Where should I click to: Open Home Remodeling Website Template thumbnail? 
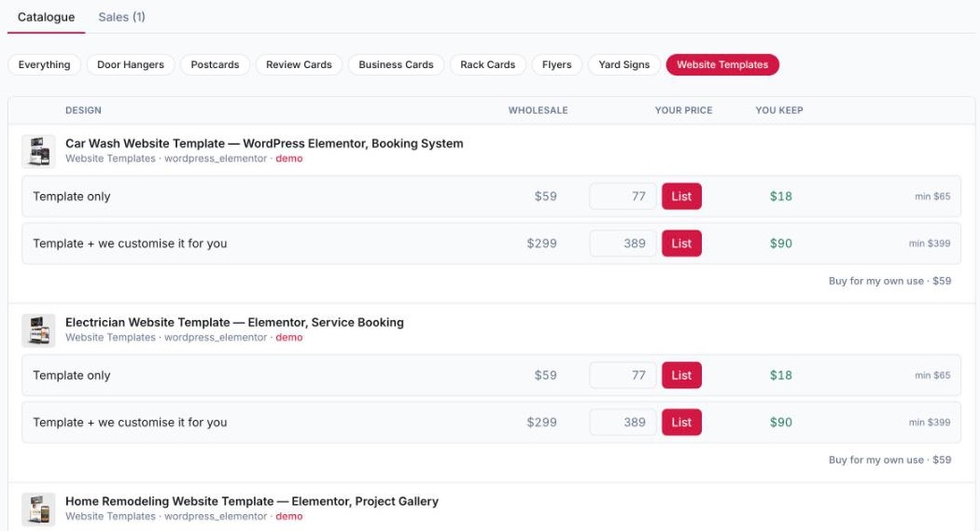(39, 510)
